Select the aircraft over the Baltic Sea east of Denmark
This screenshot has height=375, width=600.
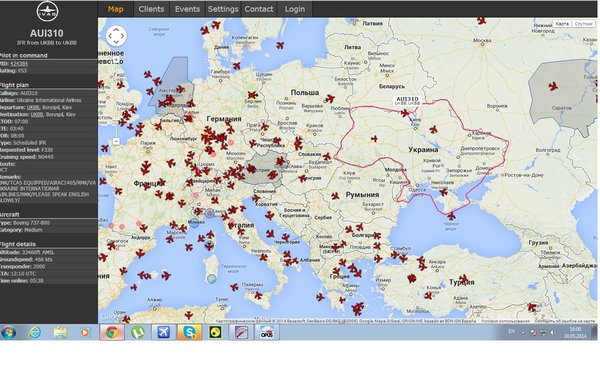[280, 46]
